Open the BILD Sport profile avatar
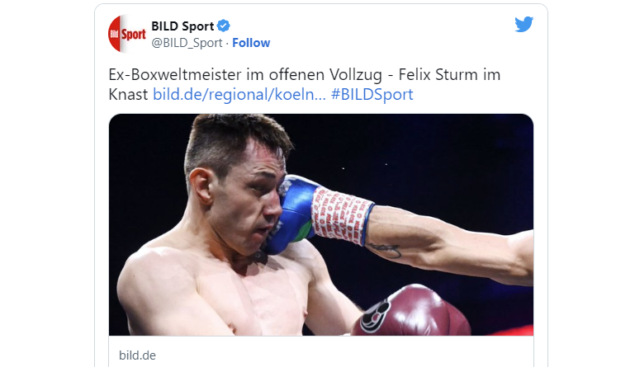The width and height of the screenshot is (635, 367). point(127,34)
